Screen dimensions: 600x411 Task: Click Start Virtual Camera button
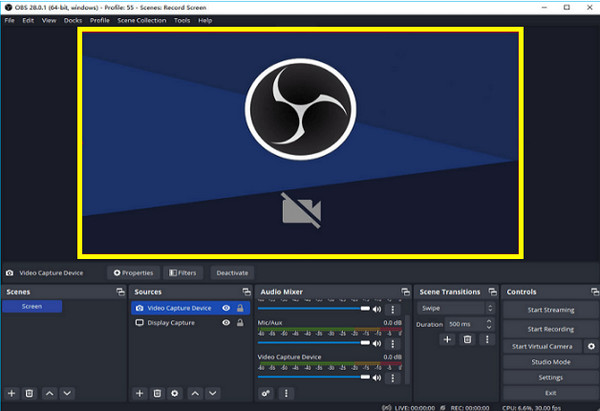click(542, 346)
